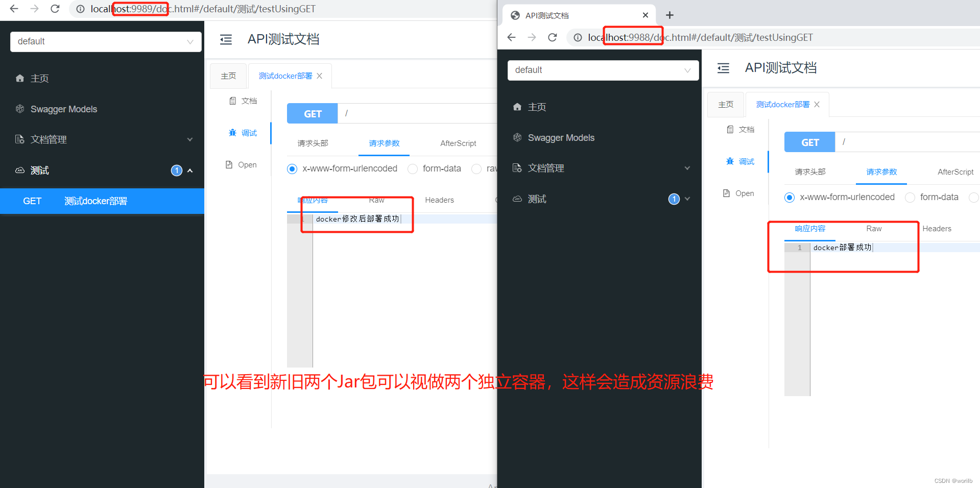980x488 pixels.
Task: Select x-www-form-urlencoded radio in left window
Action: (292, 168)
